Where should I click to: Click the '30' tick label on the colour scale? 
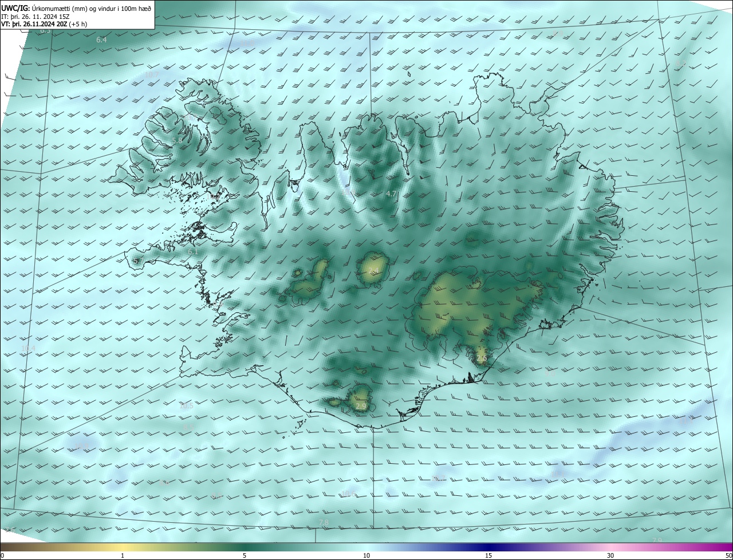(x=610, y=555)
